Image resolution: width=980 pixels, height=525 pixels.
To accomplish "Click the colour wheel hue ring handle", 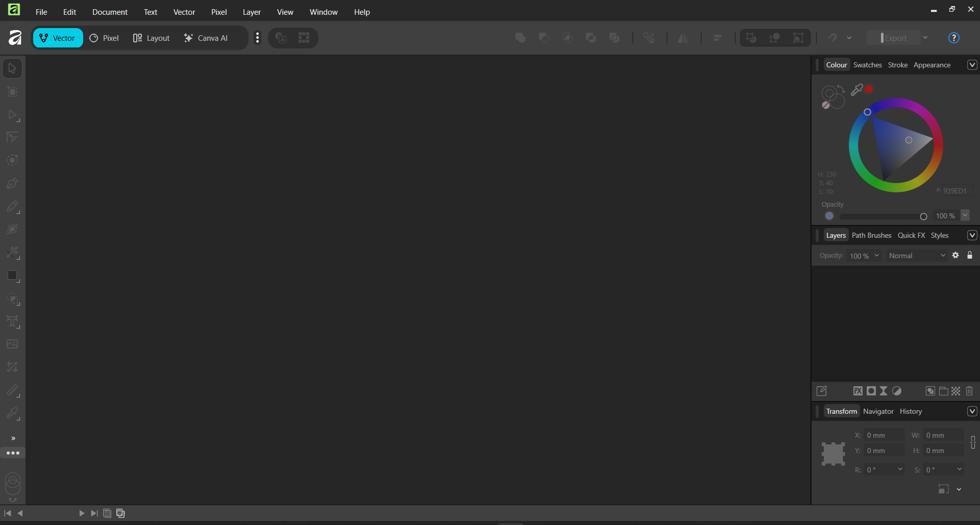I will point(867,112).
